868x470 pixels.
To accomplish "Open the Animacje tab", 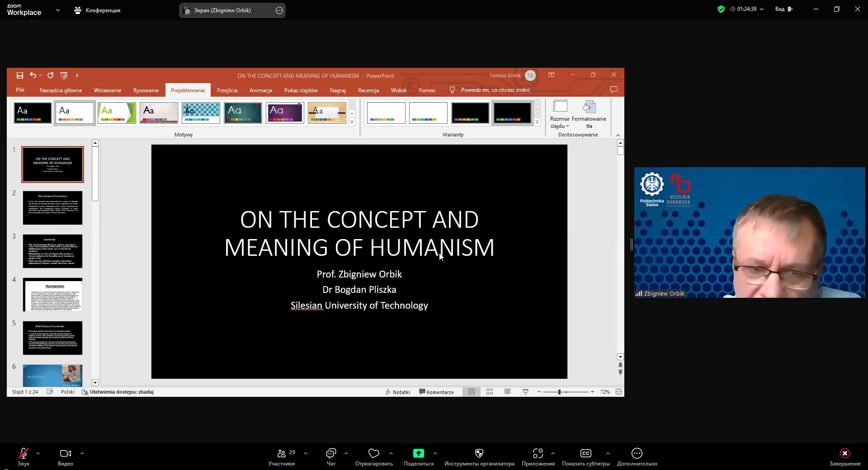I will [x=261, y=90].
